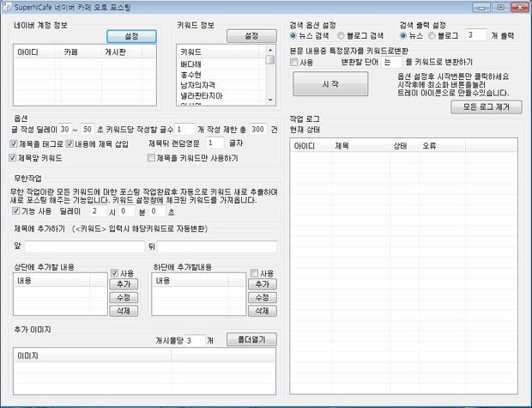Click 삭제 button for bottom content
The image size is (532, 408).
click(x=263, y=311)
